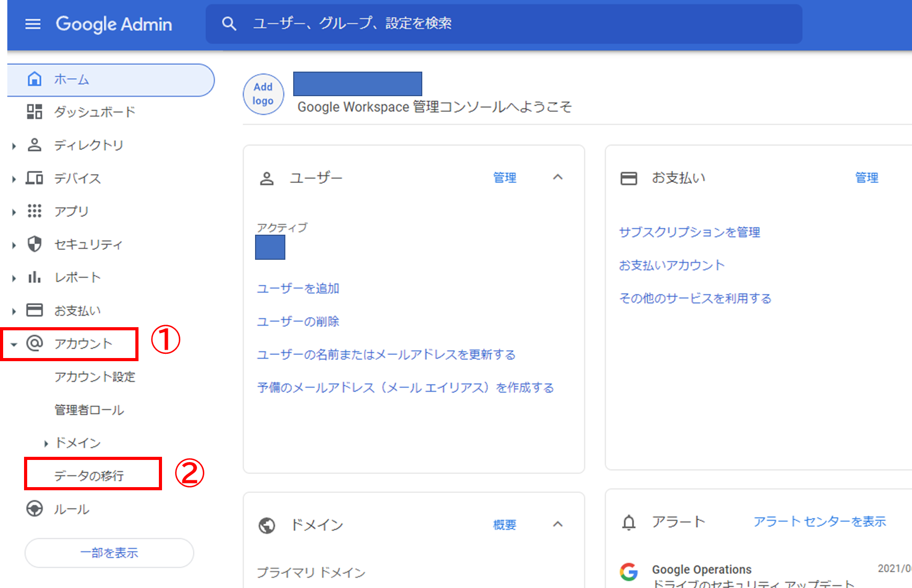Click the Home house icon
Viewport: 912px width, 588px height.
(34, 79)
